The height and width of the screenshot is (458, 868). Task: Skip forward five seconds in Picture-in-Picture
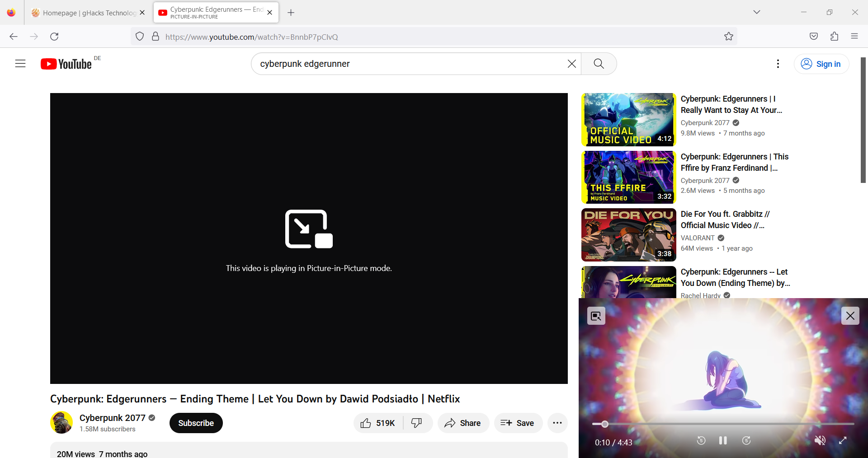pyautogui.click(x=746, y=440)
